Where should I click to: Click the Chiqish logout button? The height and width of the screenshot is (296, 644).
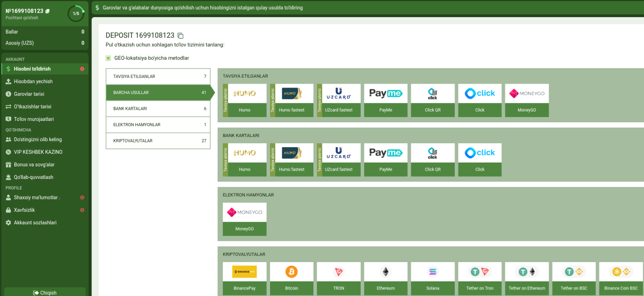click(x=45, y=293)
